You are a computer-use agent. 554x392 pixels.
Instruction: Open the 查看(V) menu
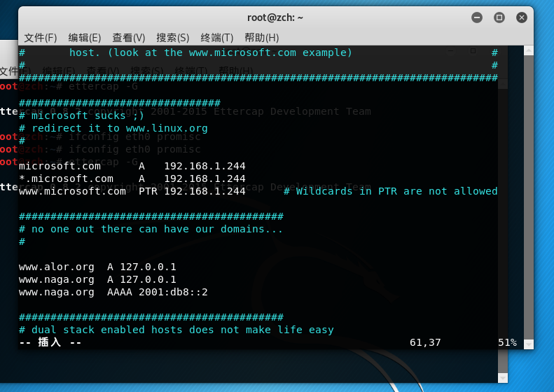[x=129, y=37]
